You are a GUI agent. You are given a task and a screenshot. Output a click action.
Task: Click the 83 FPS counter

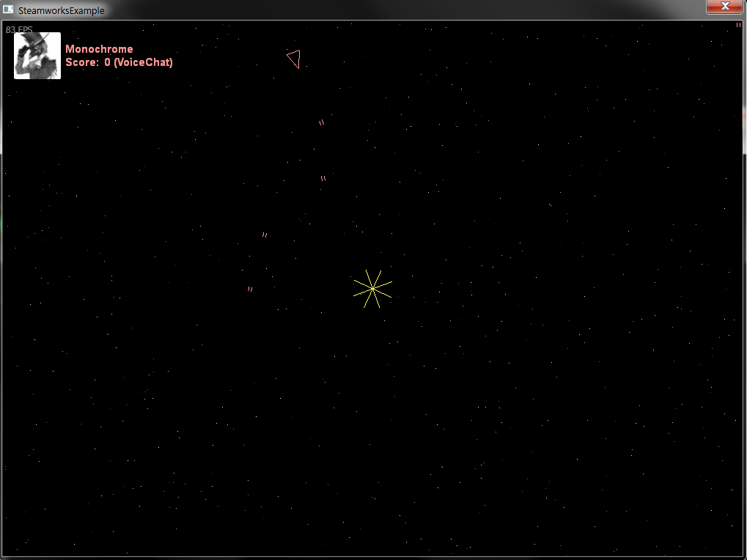click(x=19, y=29)
